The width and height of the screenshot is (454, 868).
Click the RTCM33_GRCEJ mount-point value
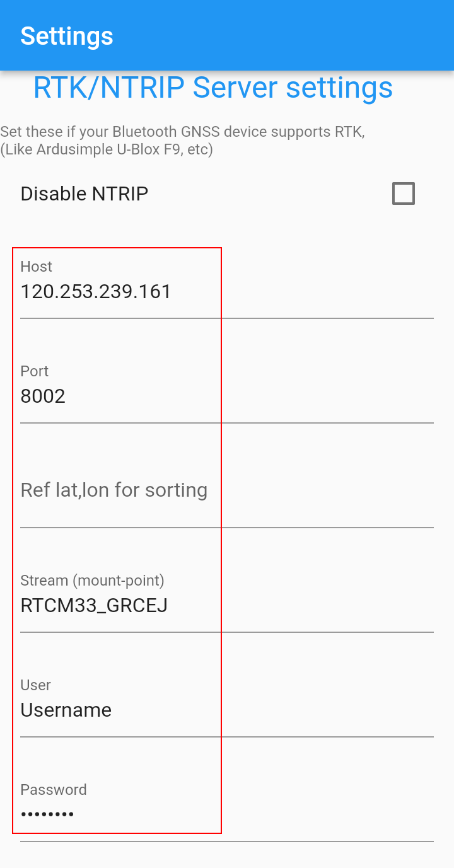coord(94,606)
